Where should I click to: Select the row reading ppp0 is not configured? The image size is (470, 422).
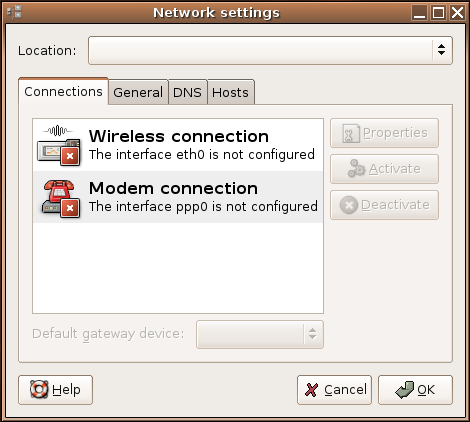[x=178, y=197]
